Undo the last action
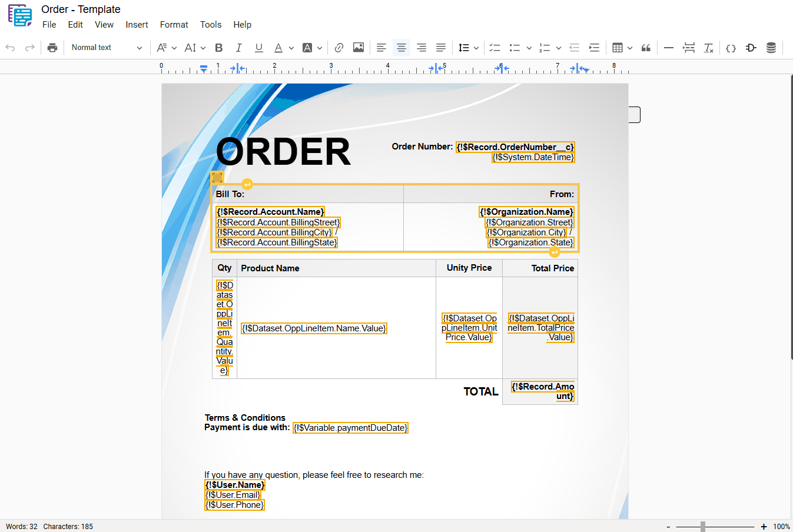The width and height of the screenshot is (793, 532). pos(10,48)
